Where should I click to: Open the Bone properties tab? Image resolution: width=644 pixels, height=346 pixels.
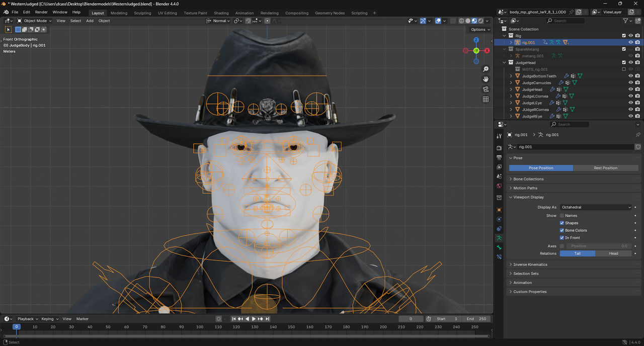[499, 247]
